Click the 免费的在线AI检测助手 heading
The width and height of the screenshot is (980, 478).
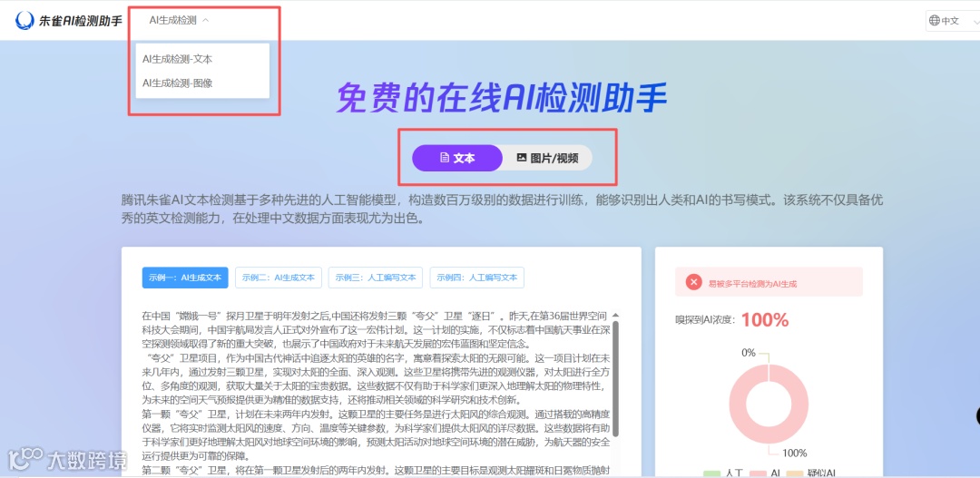(x=501, y=98)
